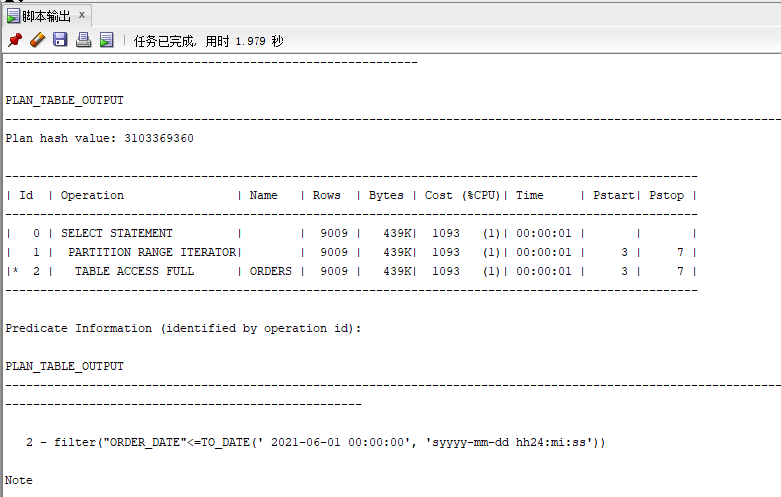Screen dimensions: 781x497
Task: Click the PARTITION RANGE ITERATOR operation
Action: point(152,252)
